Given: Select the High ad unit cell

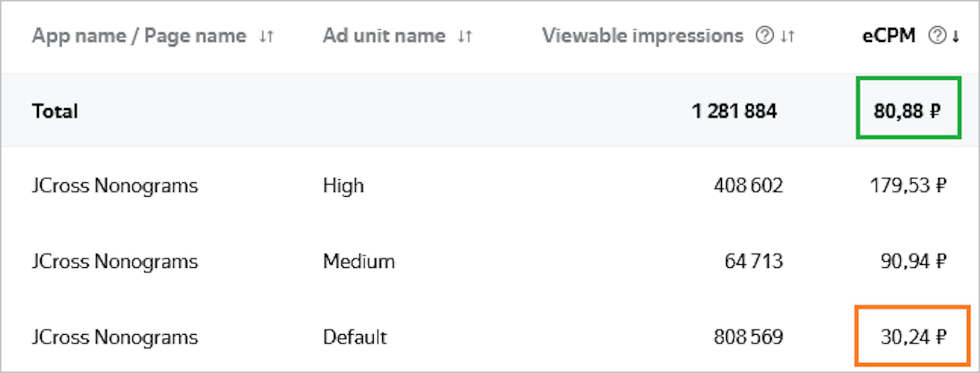Looking at the screenshot, I should point(344,186).
